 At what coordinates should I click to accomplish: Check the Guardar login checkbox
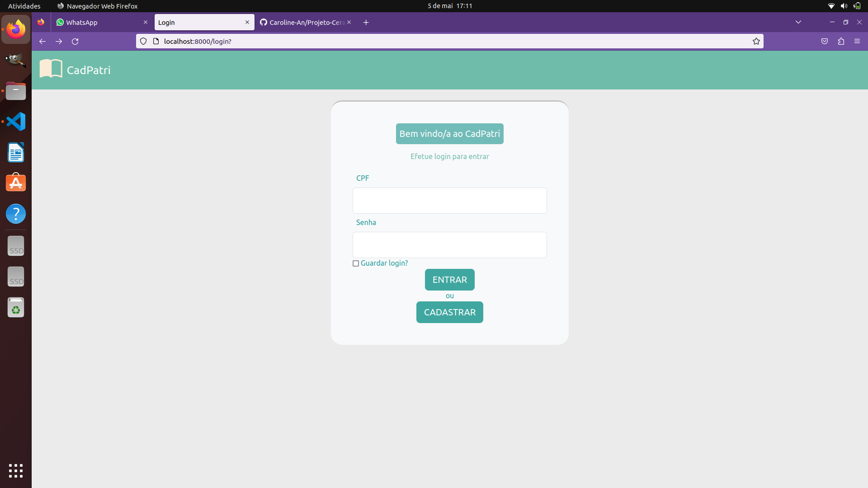[x=356, y=263]
